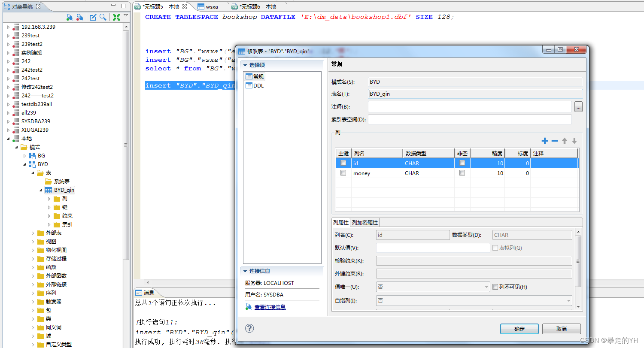Image resolution: width=644 pixels, height=348 pixels.
Task: Click the minus icon to remove selected column
Action: tap(555, 140)
